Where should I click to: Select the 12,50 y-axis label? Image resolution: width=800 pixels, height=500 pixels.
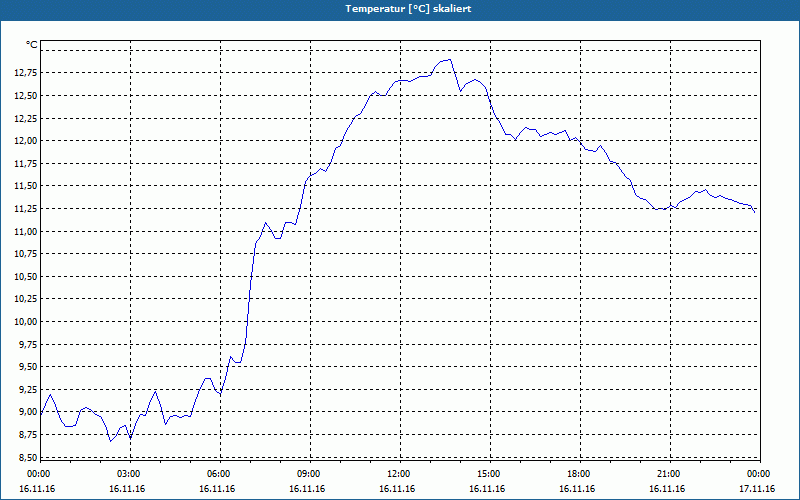click(26, 95)
